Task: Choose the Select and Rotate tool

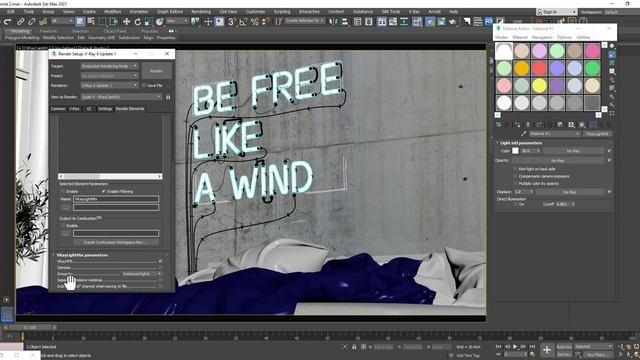Action: (138, 21)
